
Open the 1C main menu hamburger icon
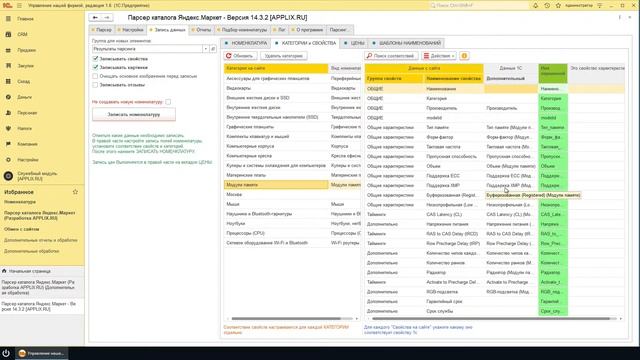coord(19,5)
